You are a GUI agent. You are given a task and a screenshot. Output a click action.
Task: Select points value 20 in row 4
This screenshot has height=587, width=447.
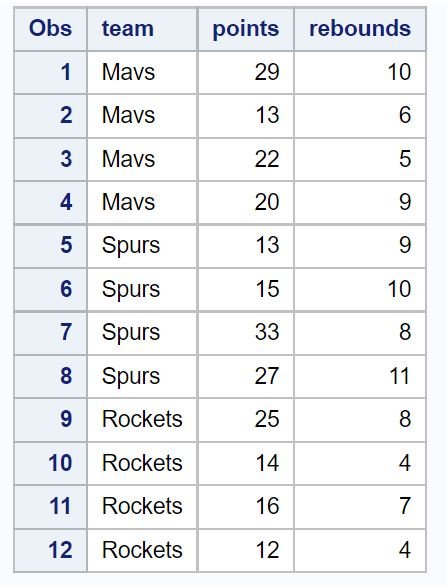coord(246,203)
